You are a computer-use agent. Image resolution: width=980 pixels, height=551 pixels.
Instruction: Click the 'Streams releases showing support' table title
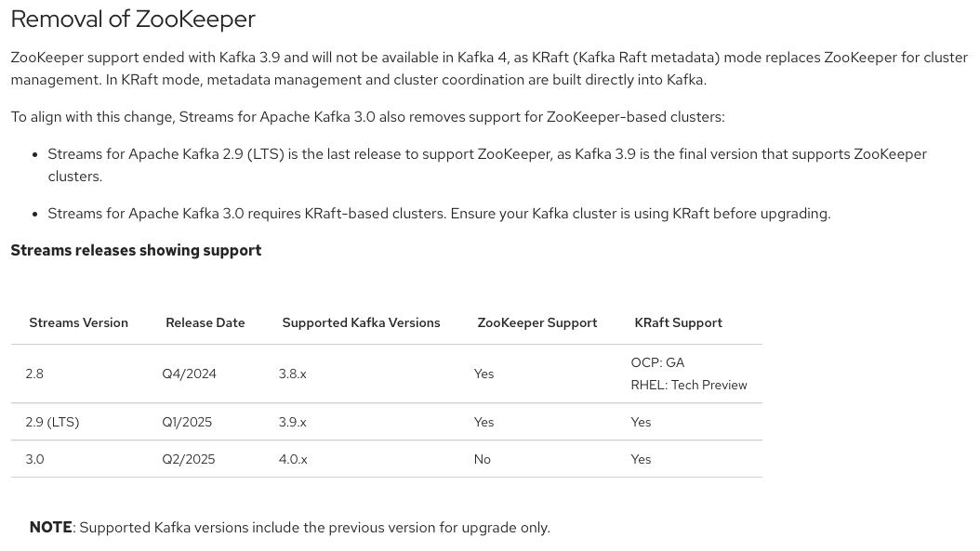(x=136, y=251)
